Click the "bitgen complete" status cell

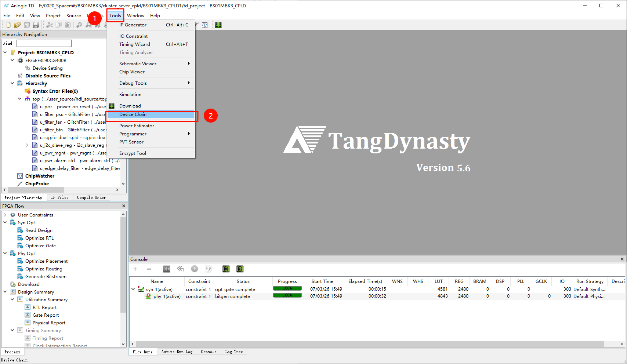232,296
